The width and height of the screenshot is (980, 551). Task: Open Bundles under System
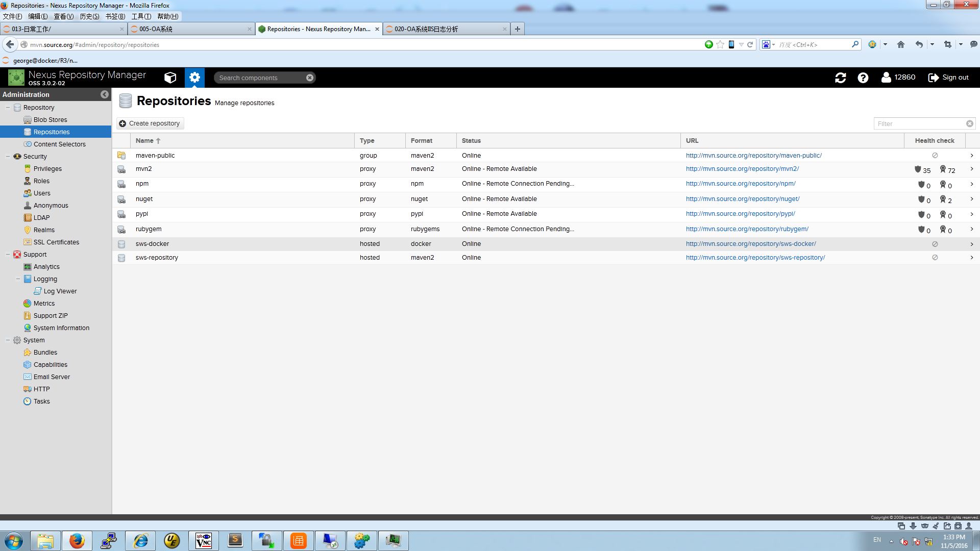click(x=45, y=353)
